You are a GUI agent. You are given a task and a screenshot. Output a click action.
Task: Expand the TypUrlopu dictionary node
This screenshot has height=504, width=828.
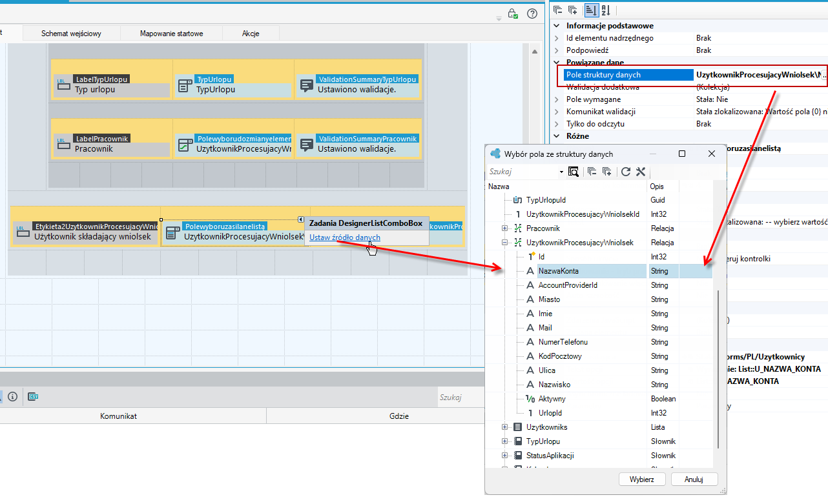point(505,441)
